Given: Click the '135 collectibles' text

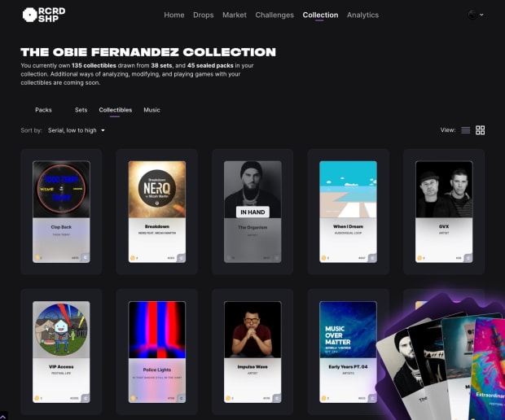Looking at the screenshot, I should tap(94, 65).
